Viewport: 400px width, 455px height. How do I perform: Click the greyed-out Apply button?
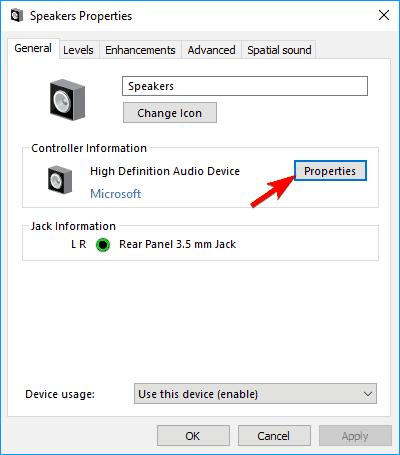click(x=355, y=436)
